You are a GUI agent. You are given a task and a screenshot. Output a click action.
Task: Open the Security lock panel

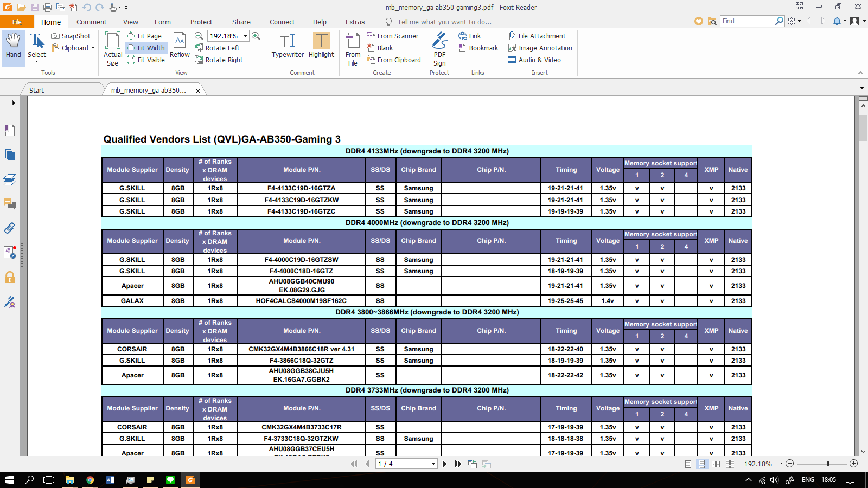point(10,278)
